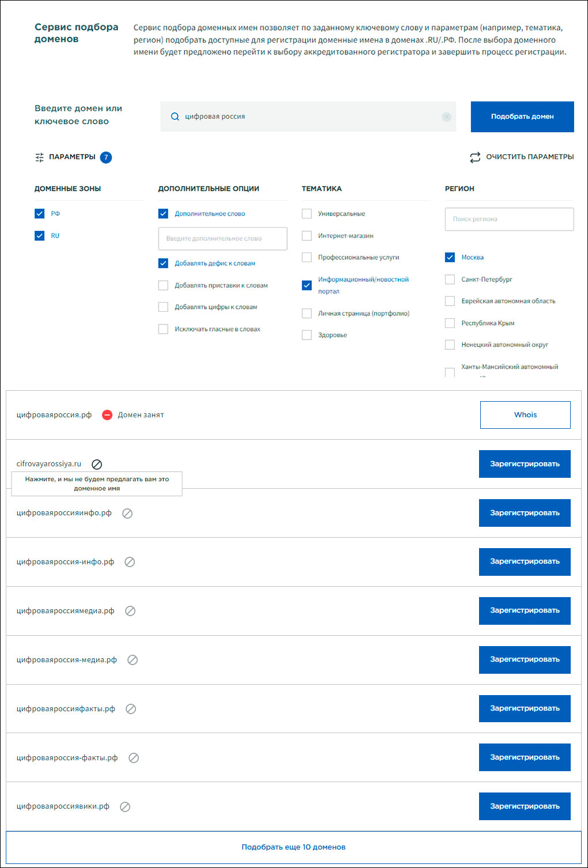
Task: Load more via Подобрать еще 10 доменов
Action: click(x=293, y=847)
